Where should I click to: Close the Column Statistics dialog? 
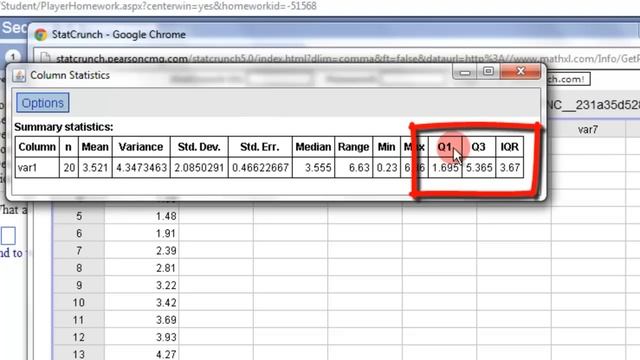521,72
